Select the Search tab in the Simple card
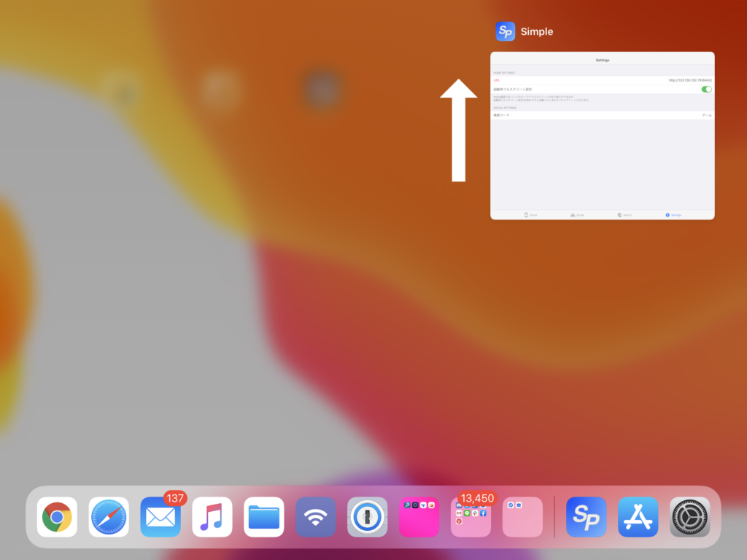This screenshot has height=560, width=747. pos(624,215)
